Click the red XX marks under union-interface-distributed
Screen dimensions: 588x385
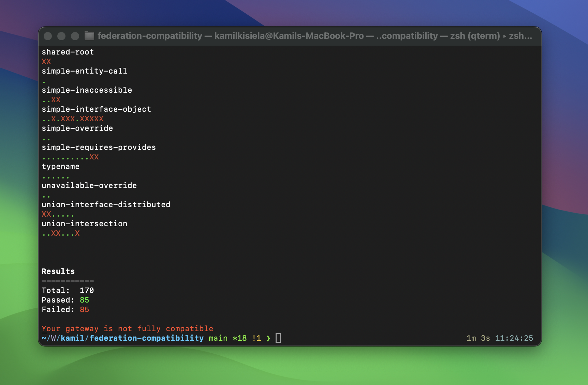47,214
